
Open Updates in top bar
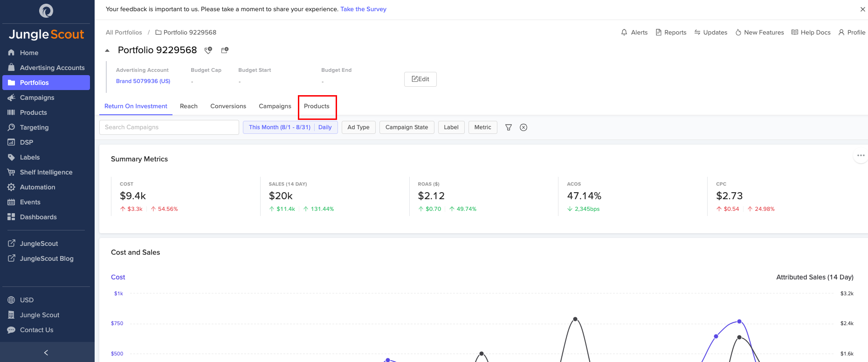click(710, 32)
